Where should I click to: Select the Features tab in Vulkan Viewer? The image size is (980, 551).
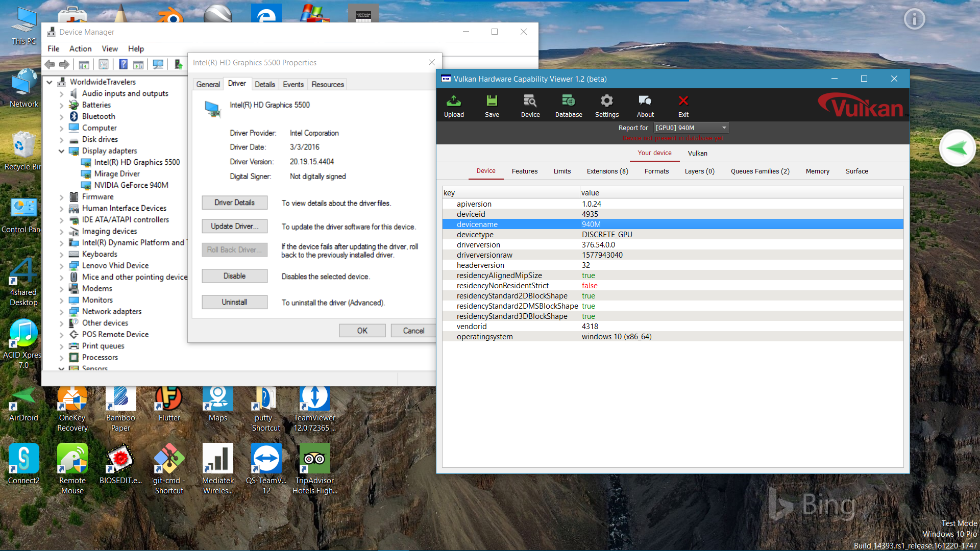tap(524, 170)
